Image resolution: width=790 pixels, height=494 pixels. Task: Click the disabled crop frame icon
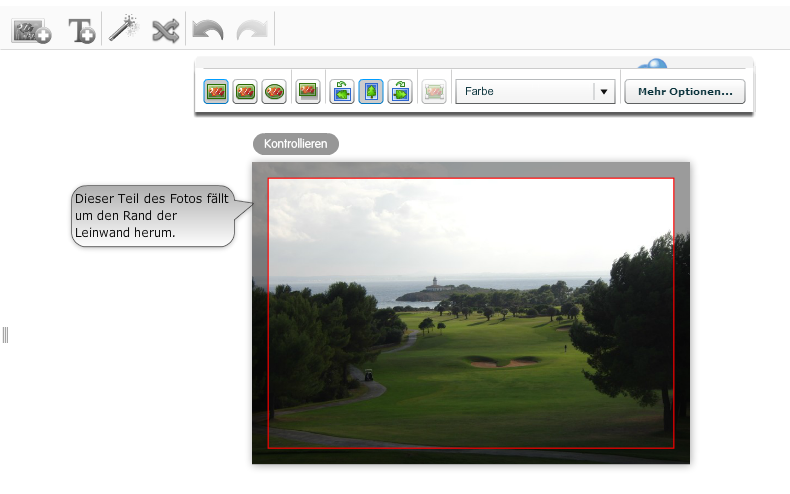coord(433,92)
